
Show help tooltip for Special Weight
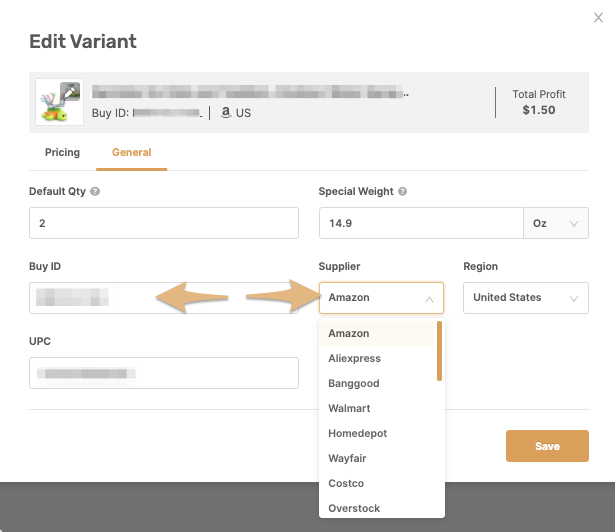pyautogui.click(x=402, y=191)
